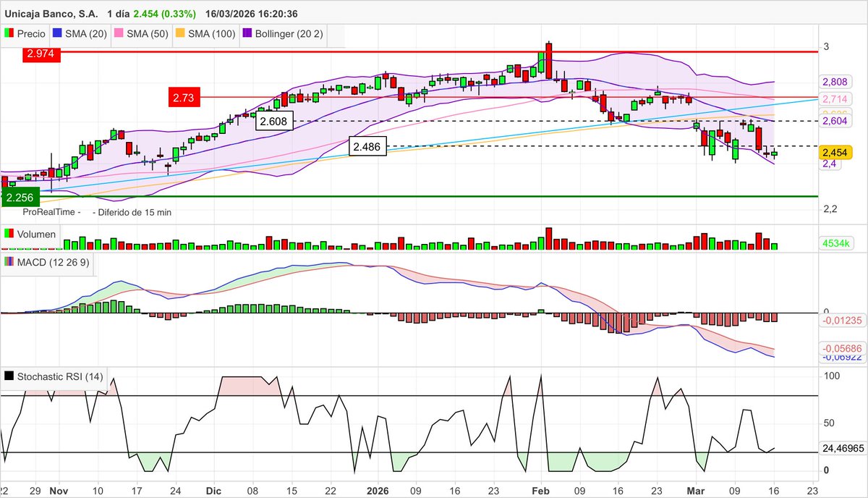
Task: Click the tall February peak candle
Action: [548, 61]
